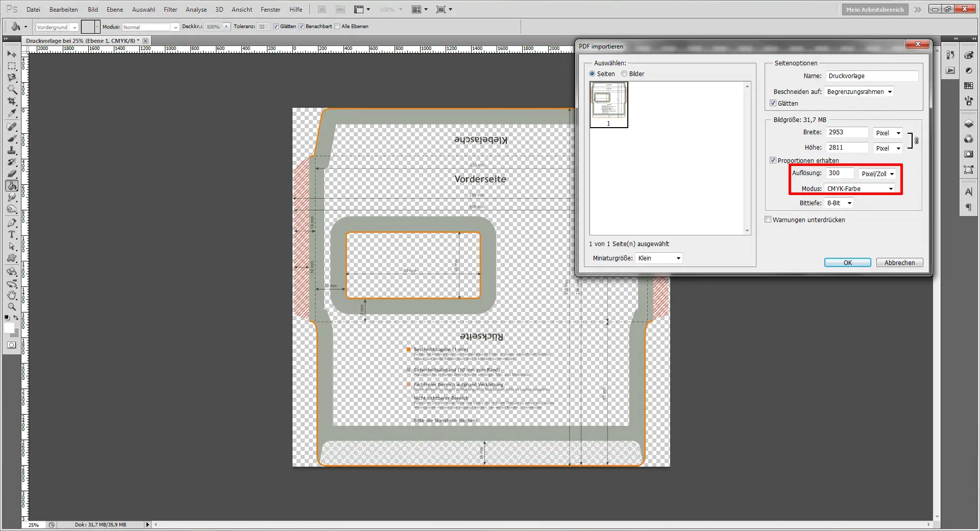
Task: Activate the horizontal Type tool
Action: (12, 234)
